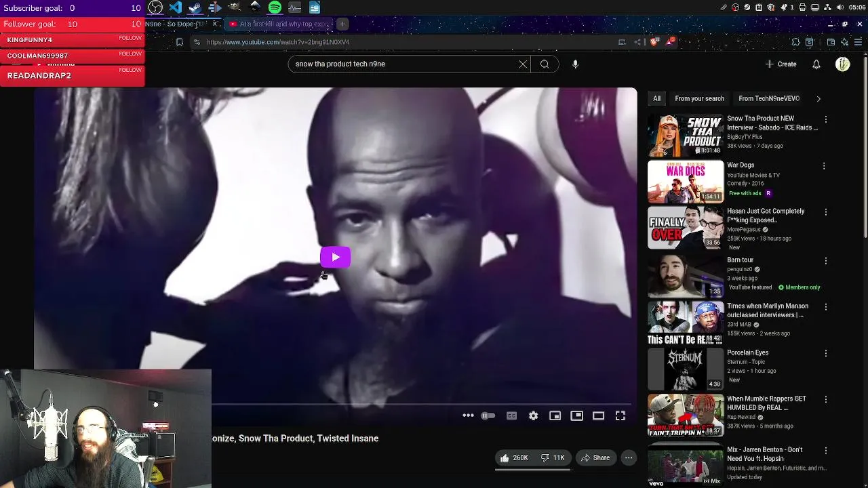Open the Jarren Benton mix thumbnail

pyautogui.click(x=686, y=467)
